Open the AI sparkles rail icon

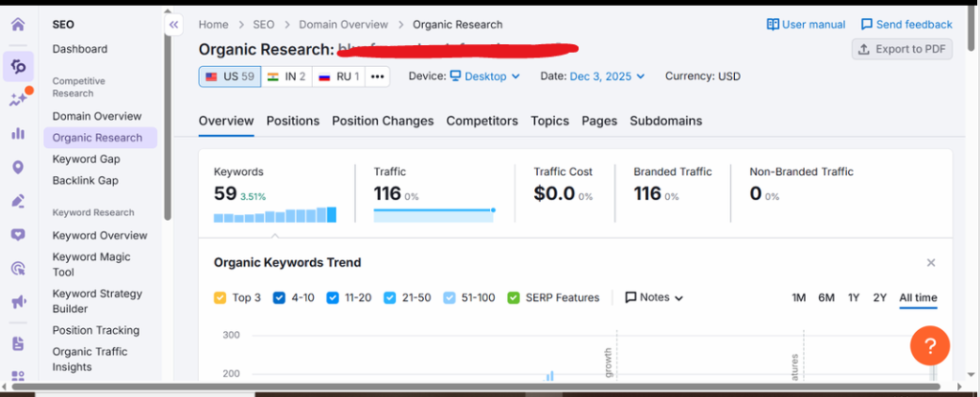(x=19, y=99)
